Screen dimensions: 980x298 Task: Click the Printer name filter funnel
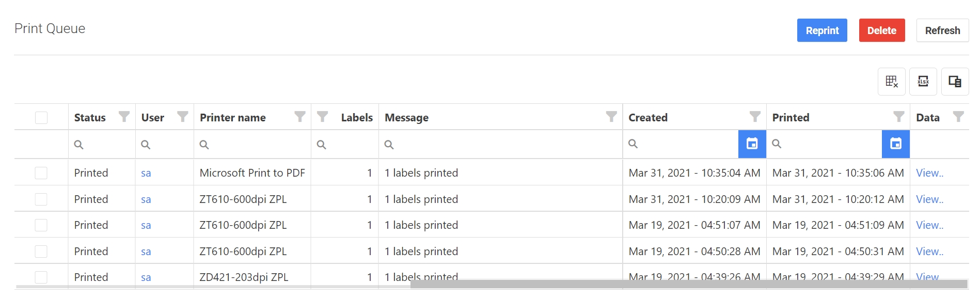299,117
